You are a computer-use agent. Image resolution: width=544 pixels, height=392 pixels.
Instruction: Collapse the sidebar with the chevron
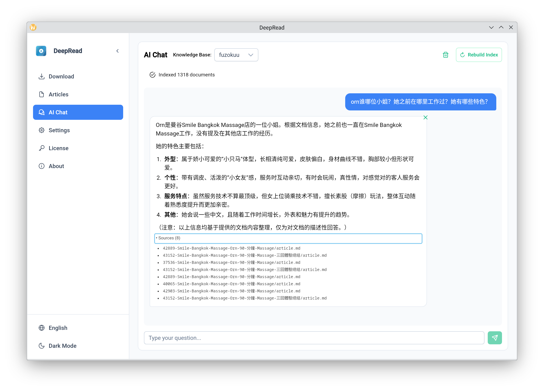tap(117, 51)
